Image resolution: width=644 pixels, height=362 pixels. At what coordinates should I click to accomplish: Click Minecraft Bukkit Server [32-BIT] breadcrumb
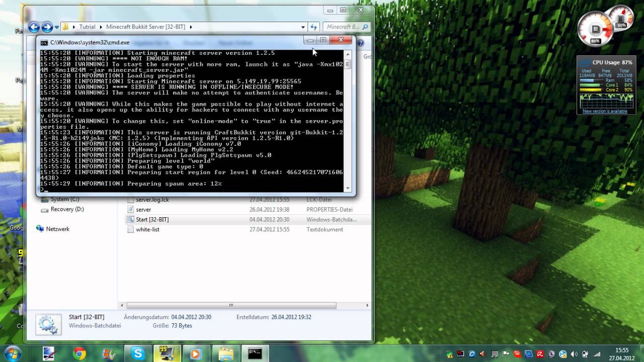click(146, 27)
